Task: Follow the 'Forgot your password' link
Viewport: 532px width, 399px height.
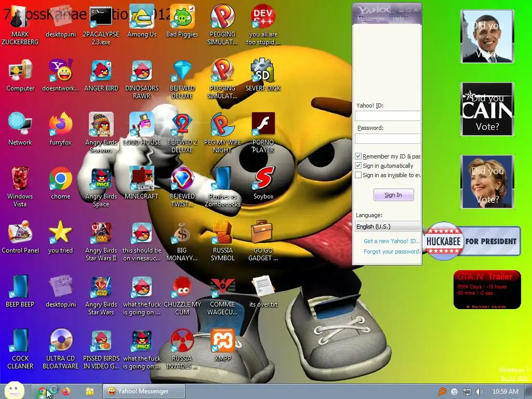Action: [x=392, y=251]
